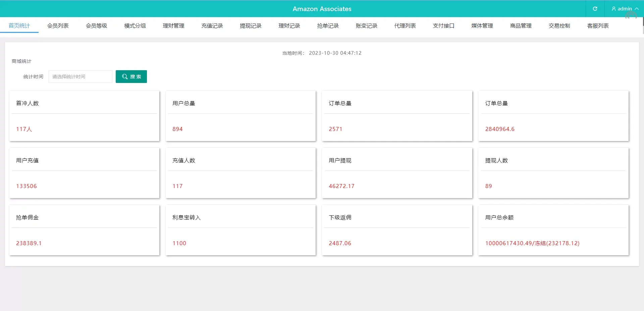Click the refresh icon in header
Image resolution: width=644 pixels, height=311 pixels.
point(595,9)
